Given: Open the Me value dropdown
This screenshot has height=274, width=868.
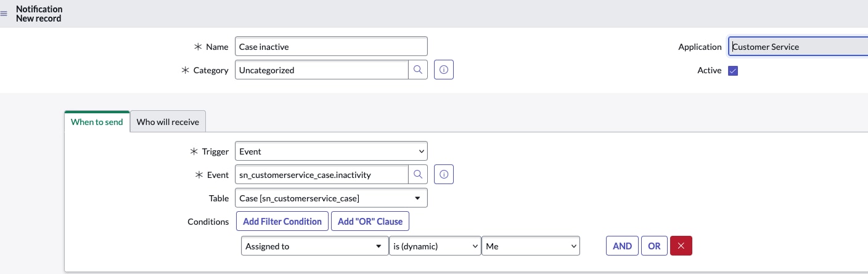Looking at the screenshot, I should pos(531,246).
